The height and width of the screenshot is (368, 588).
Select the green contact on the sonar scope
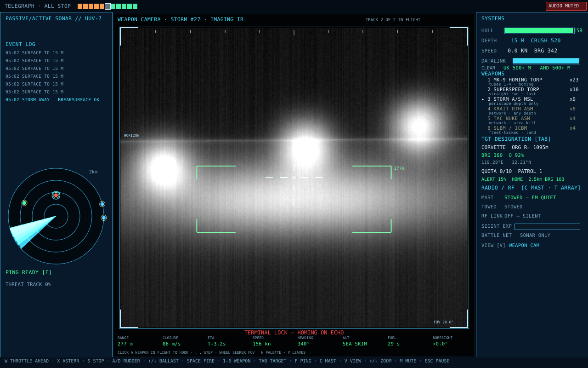click(x=24, y=203)
